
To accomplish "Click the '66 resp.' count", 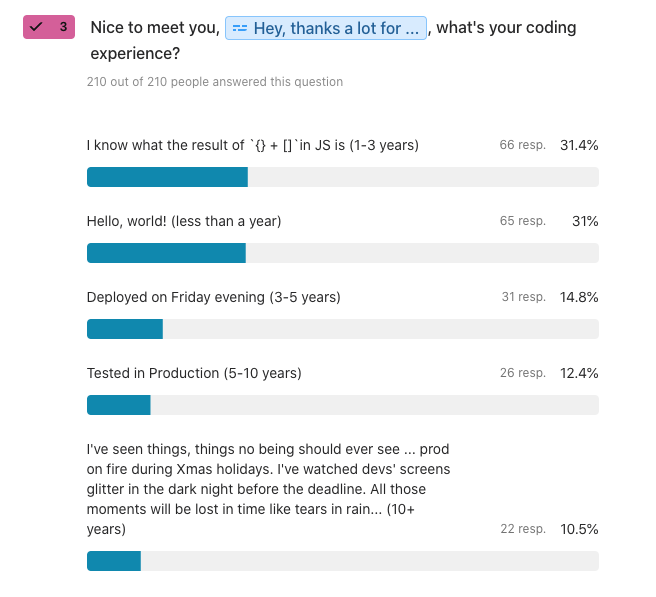I will coord(522,145).
